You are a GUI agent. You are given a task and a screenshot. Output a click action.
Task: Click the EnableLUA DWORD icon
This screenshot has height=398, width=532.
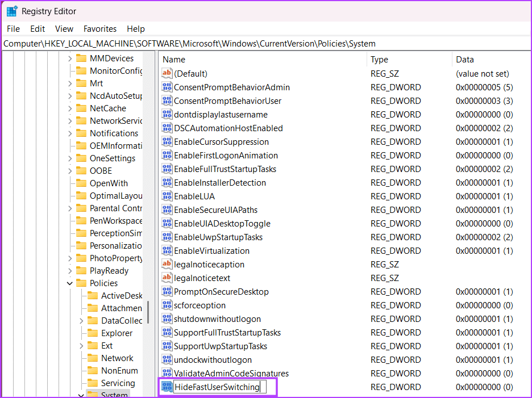pos(167,196)
